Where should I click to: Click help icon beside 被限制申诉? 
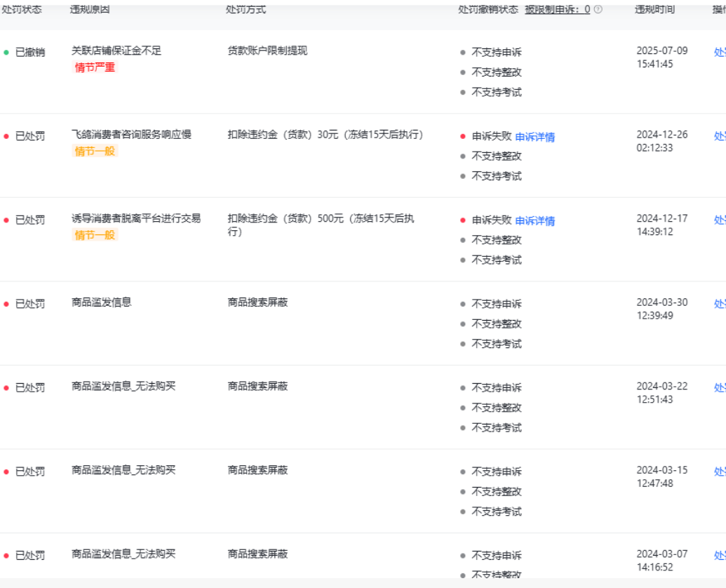pos(598,9)
